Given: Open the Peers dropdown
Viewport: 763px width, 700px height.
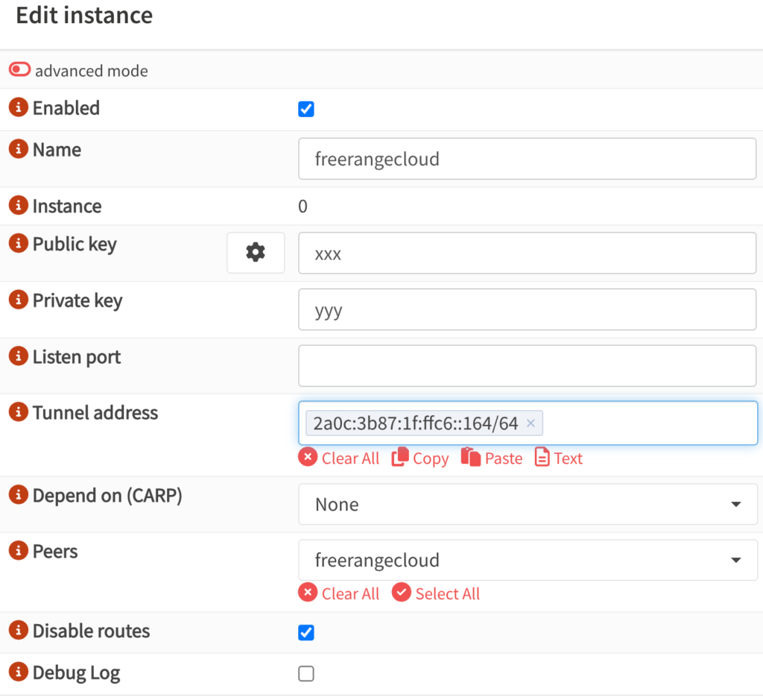Looking at the screenshot, I should pos(528,560).
